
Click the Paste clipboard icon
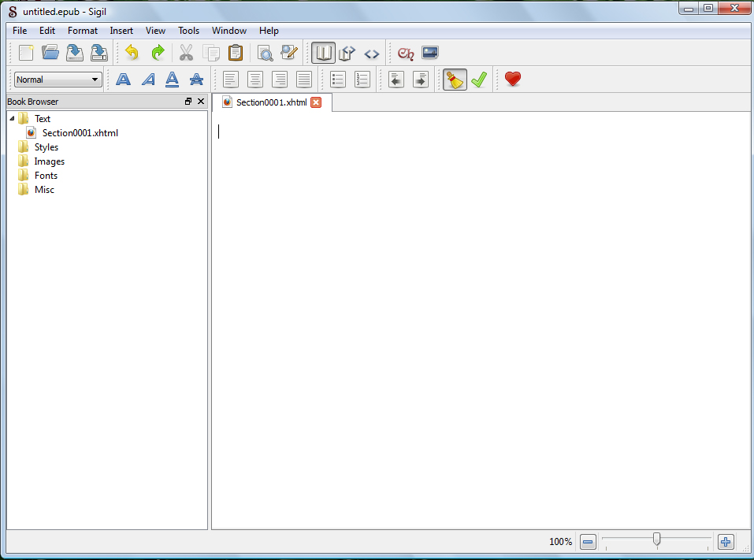tap(235, 53)
